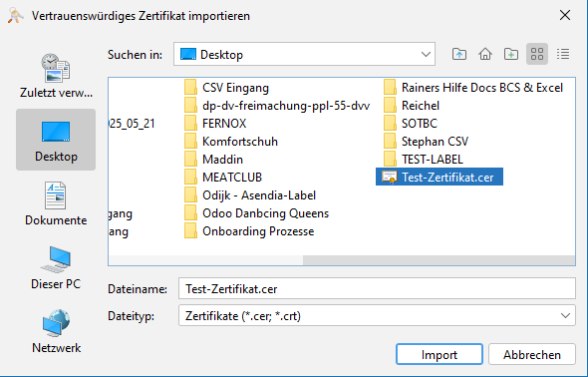The image size is (588, 377).
Task: Select the folder name Odoo Danbcing Queens
Action: [x=265, y=213]
